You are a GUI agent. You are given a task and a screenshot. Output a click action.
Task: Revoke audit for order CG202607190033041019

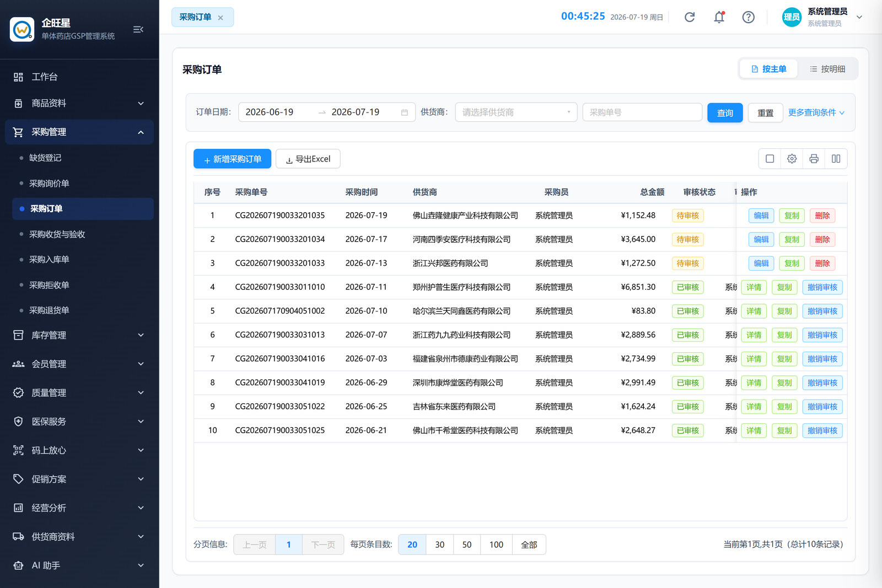click(x=822, y=382)
